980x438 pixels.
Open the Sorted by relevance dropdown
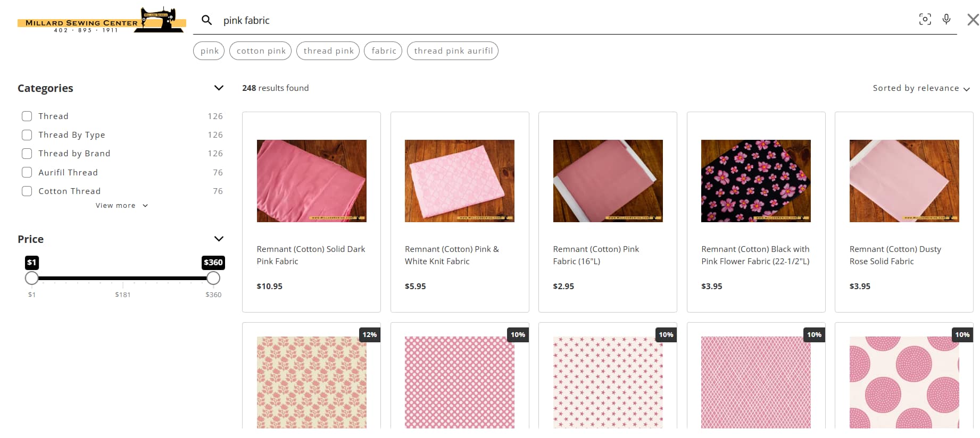point(921,88)
